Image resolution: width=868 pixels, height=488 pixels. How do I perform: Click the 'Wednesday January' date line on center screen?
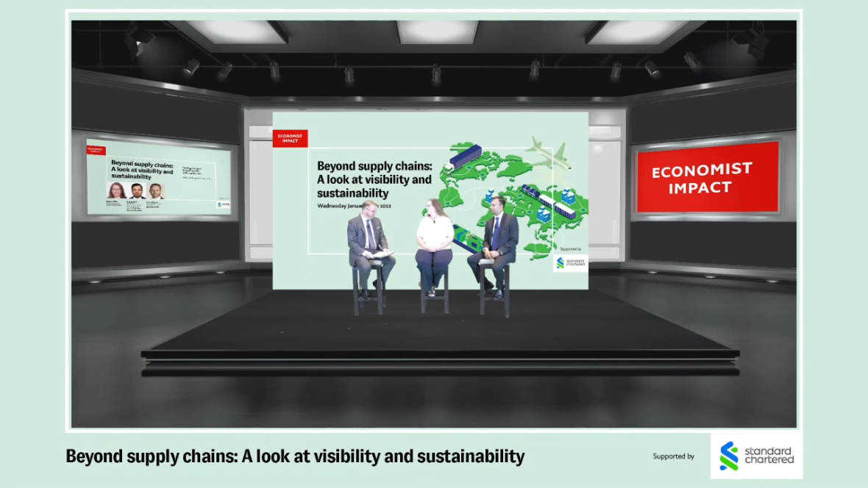355,206
